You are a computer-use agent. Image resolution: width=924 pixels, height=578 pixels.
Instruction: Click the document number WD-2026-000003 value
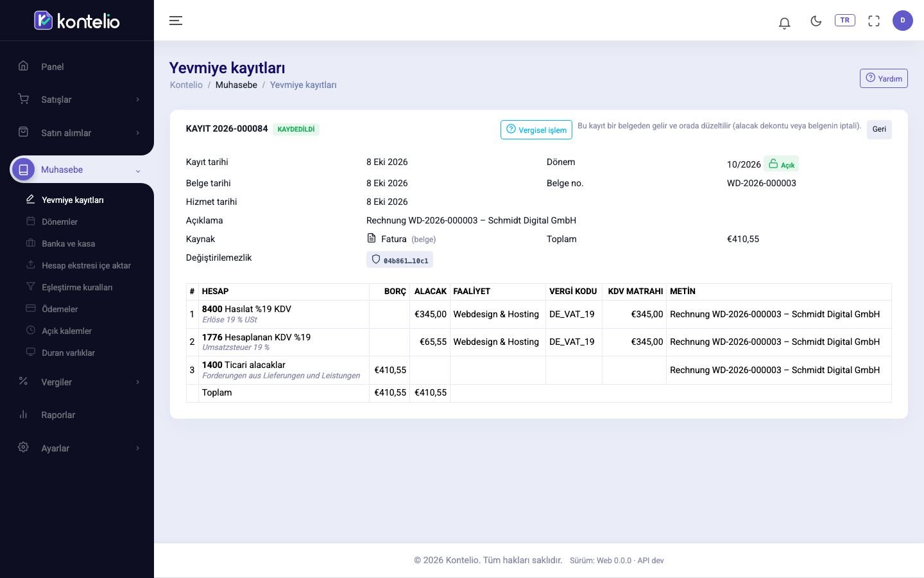[x=762, y=183]
